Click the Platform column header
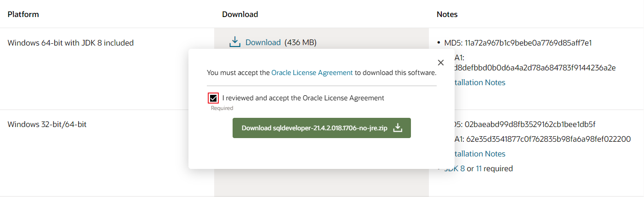The height and width of the screenshot is (197, 644). (x=23, y=14)
